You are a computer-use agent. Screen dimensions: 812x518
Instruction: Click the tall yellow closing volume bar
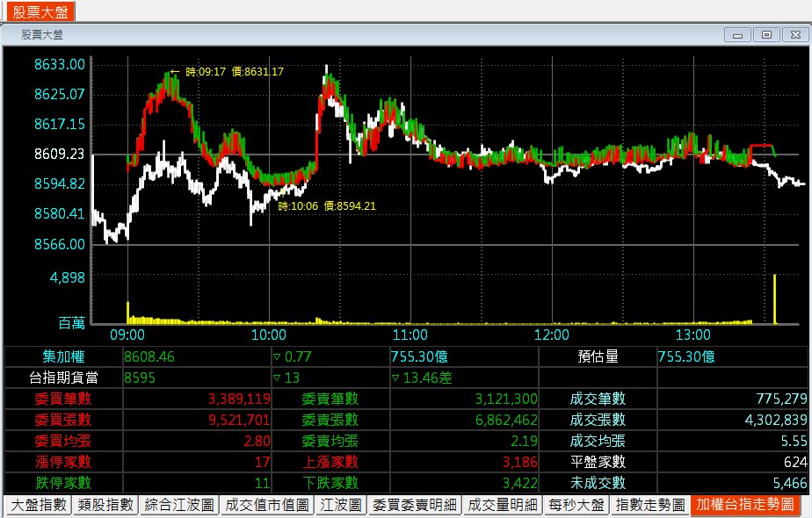coord(774,299)
